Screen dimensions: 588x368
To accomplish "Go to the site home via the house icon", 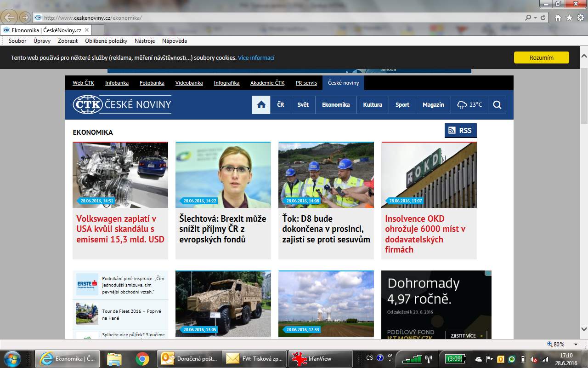I will [x=261, y=105].
